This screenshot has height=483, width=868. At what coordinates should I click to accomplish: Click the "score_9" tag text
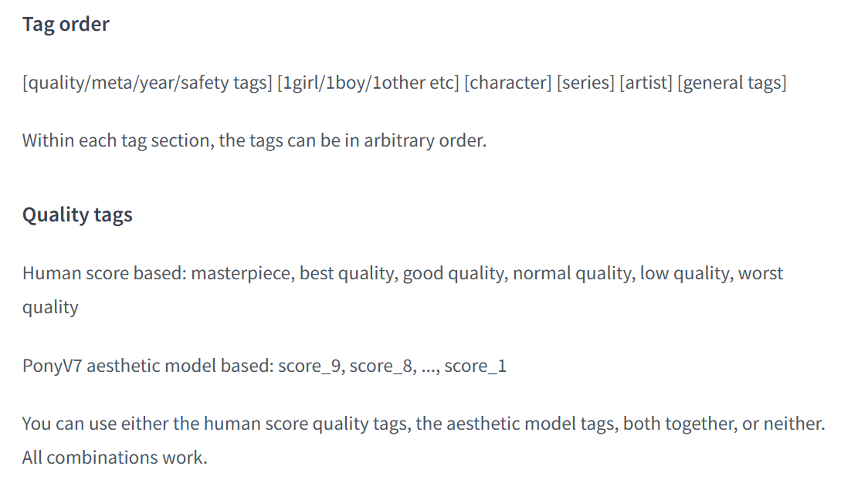pos(310,365)
